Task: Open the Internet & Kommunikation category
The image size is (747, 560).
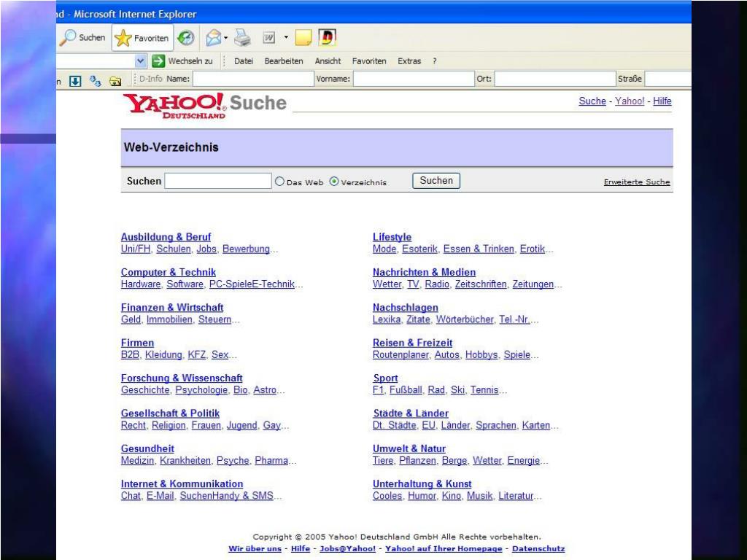Action: 182,483
